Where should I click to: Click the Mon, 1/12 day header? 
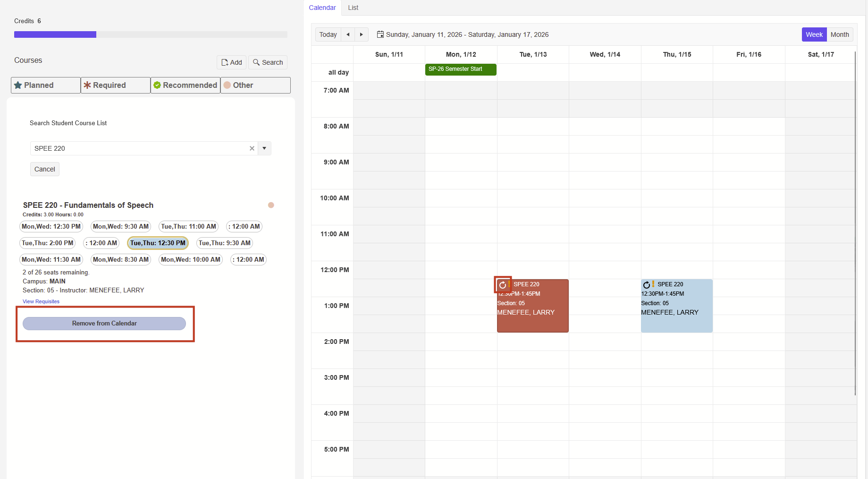pos(461,54)
